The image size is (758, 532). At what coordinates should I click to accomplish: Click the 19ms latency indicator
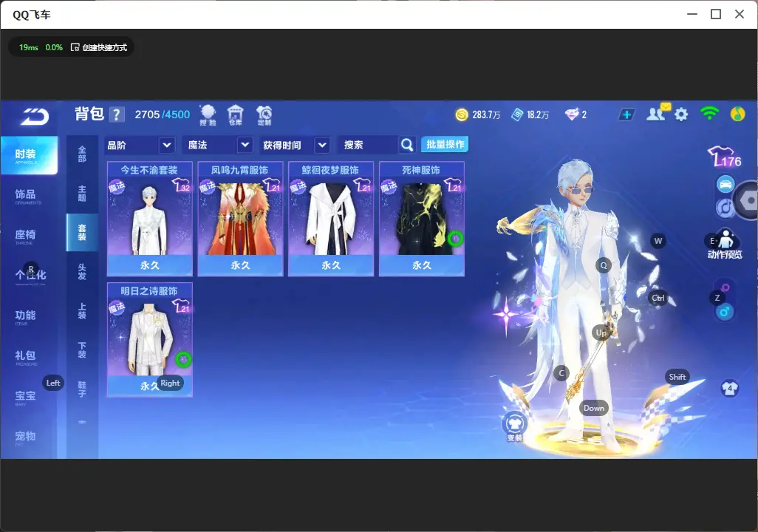point(29,47)
